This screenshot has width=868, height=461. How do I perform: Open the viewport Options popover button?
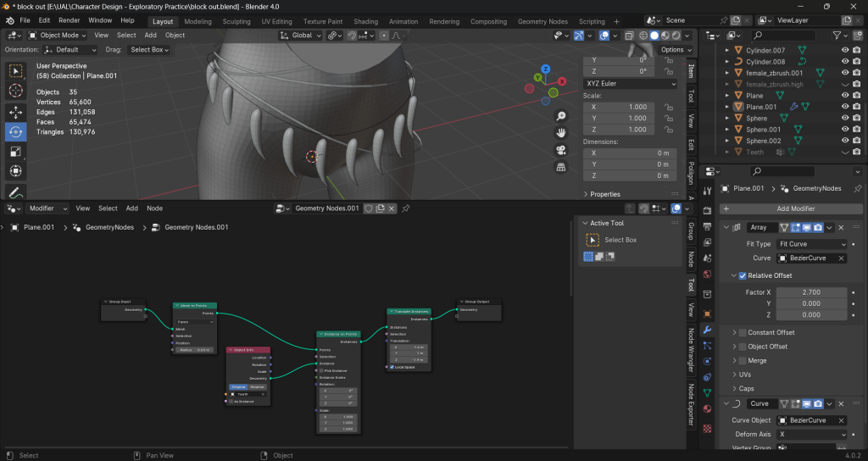[x=676, y=50]
